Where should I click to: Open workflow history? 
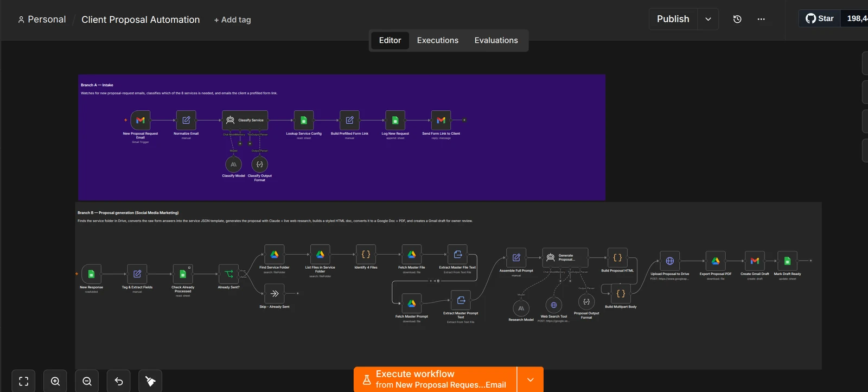pyautogui.click(x=737, y=19)
